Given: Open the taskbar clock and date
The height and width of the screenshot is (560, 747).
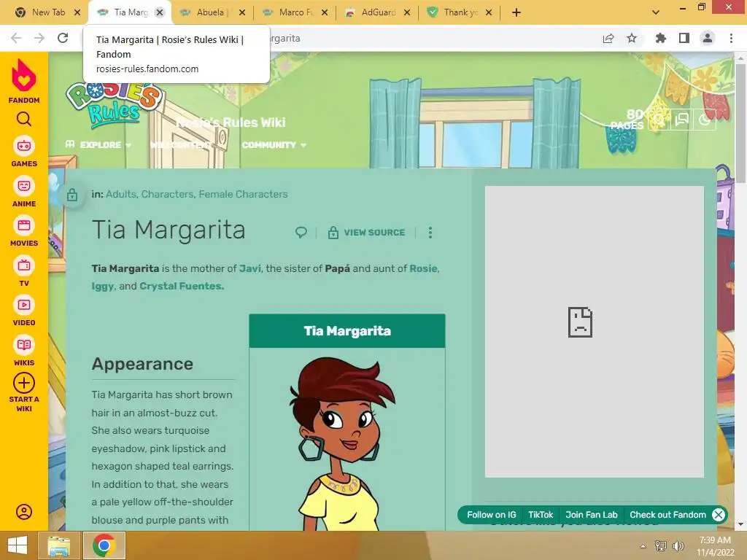Looking at the screenshot, I should 715,545.
